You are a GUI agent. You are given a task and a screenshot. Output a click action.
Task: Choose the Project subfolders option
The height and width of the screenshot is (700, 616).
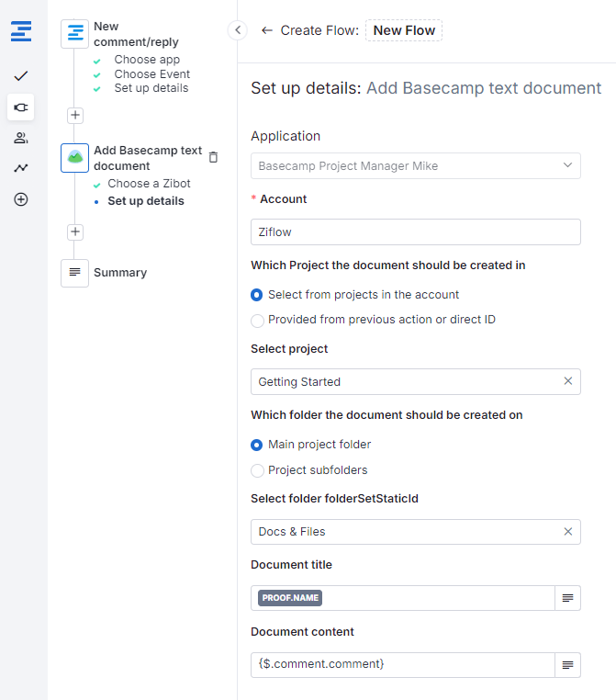click(x=257, y=470)
